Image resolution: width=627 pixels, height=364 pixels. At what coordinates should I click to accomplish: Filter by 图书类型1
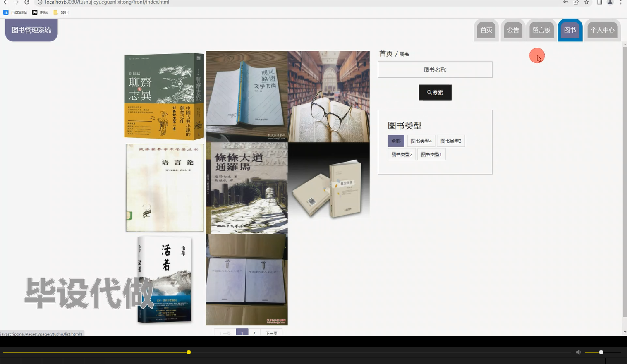point(431,154)
